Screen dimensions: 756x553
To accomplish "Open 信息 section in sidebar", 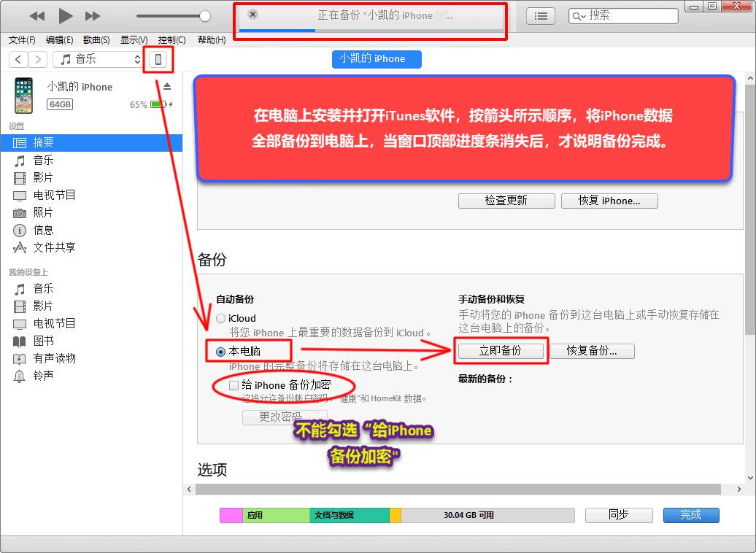I will click(42, 230).
